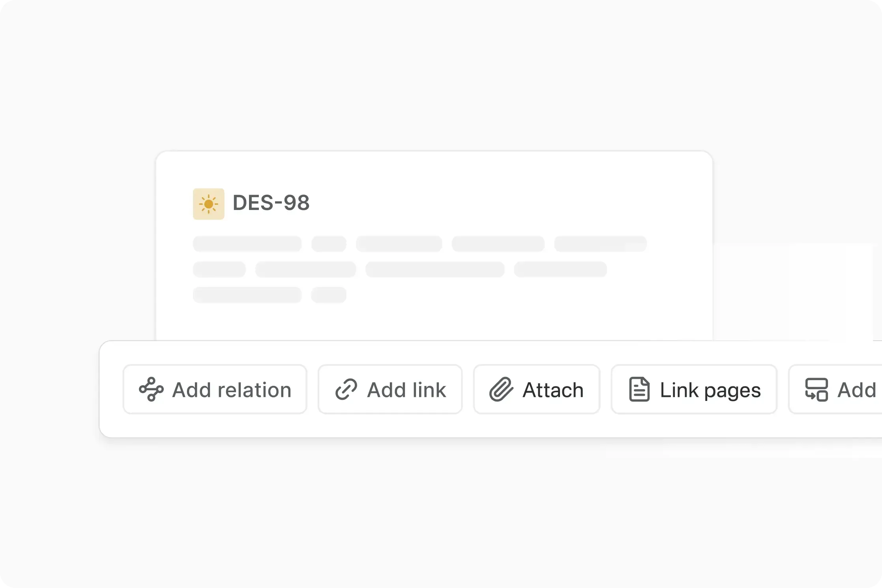Screen dimensions: 882x588
Task: Click the last placeholder bar in first description row
Action: [x=600, y=244]
